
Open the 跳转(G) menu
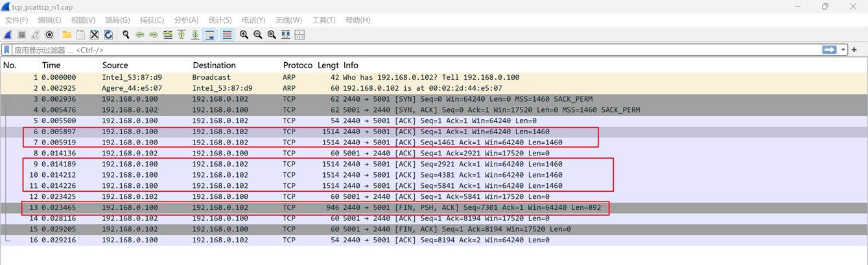[117, 20]
